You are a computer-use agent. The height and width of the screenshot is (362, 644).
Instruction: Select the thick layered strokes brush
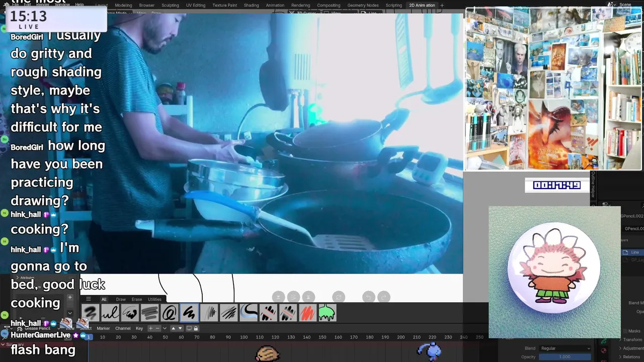[149, 313]
